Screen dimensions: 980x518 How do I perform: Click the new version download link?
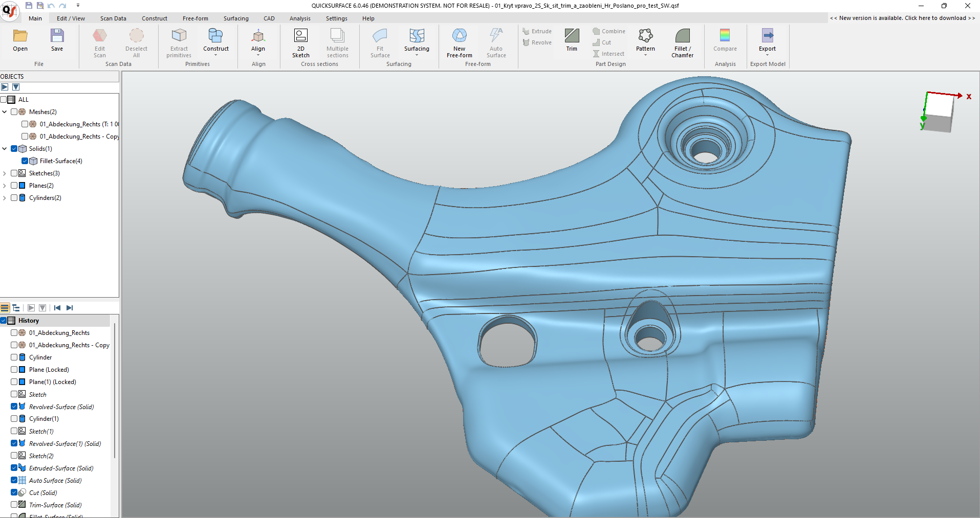tap(903, 18)
